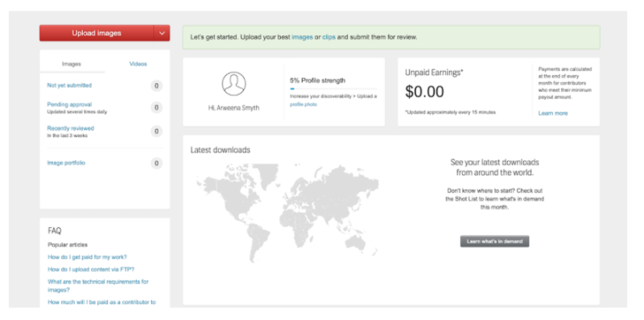
Task: Click the Not yet submitted count badge
Action: tap(156, 86)
